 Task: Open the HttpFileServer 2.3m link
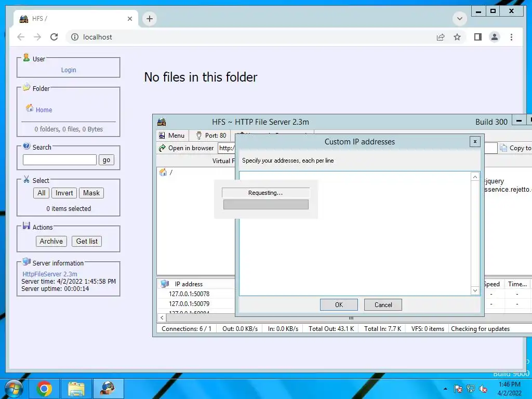[49, 274]
